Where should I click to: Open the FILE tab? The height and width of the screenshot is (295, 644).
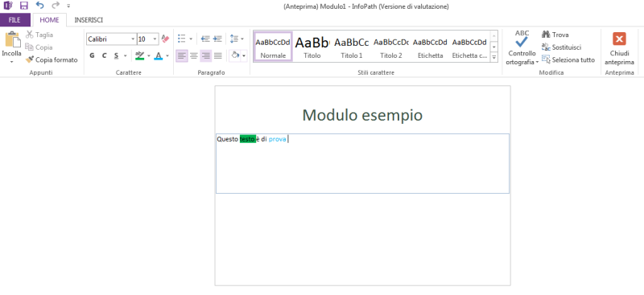14,20
